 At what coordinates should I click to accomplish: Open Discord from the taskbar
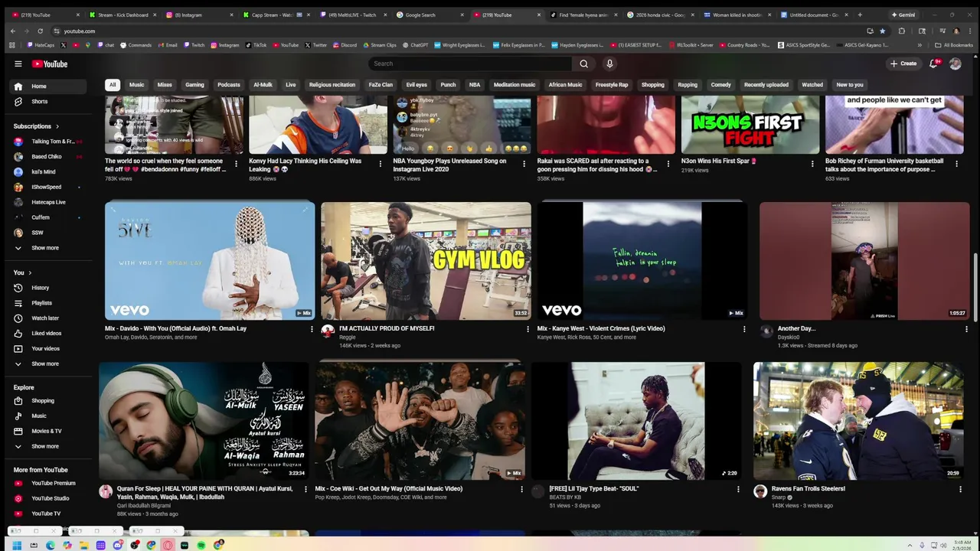pyautogui.click(x=117, y=545)
